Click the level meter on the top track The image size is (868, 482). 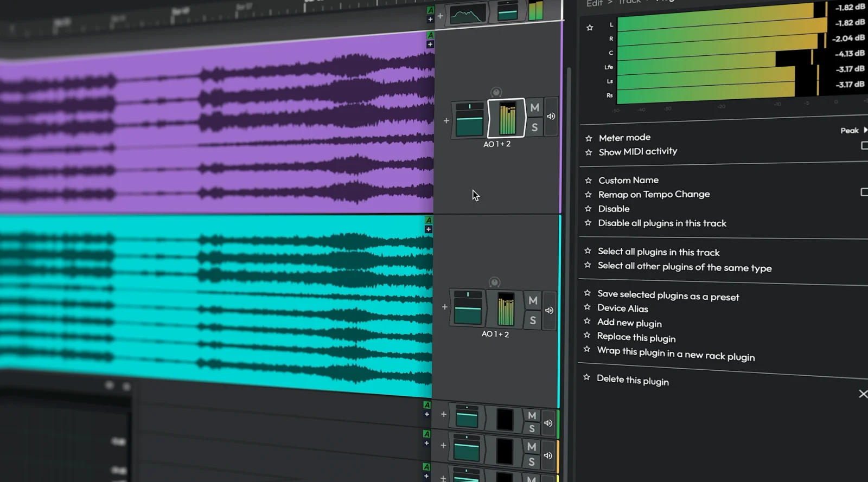coord(535,11)
